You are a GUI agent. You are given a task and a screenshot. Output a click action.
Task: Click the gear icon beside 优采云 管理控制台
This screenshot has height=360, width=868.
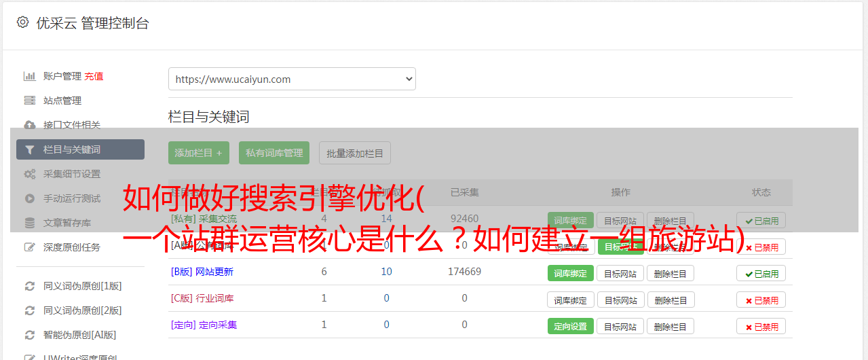click(x=23, y=22)
